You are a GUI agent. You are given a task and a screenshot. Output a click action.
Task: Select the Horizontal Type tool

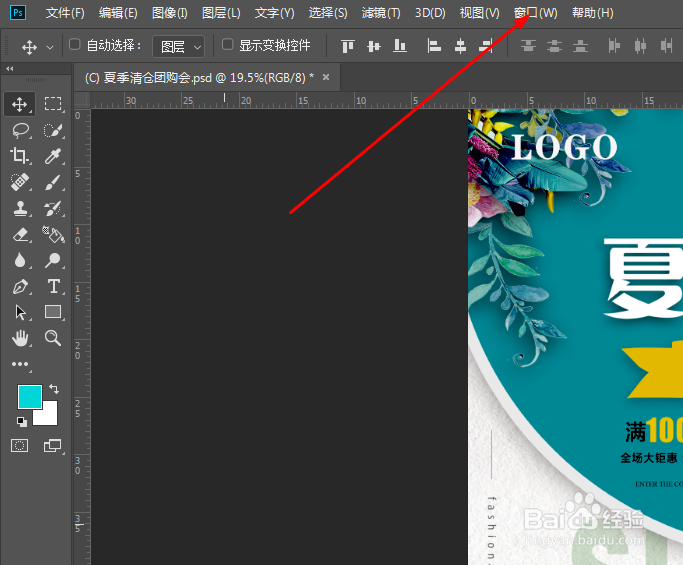53,286
